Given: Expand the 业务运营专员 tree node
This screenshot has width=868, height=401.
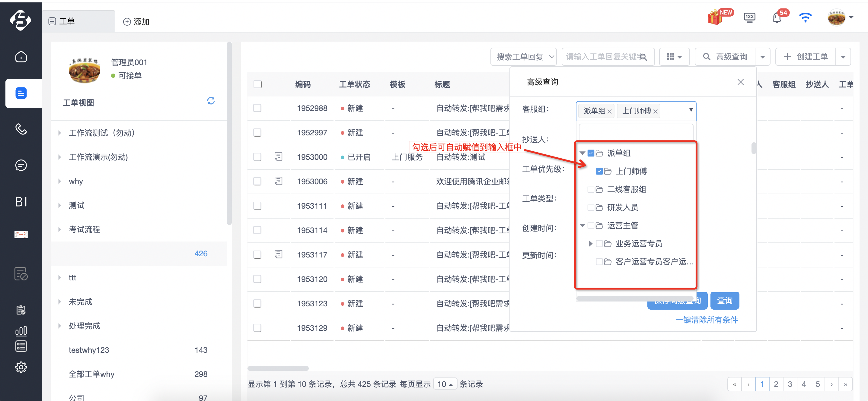Looking at the screenshot, I should pos(590,243).
